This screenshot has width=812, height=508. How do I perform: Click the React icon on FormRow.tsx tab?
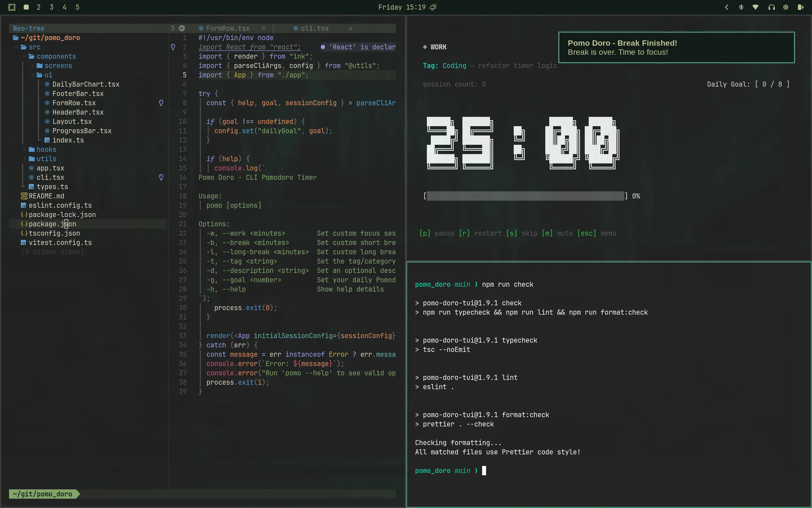[x=201, y=28]
